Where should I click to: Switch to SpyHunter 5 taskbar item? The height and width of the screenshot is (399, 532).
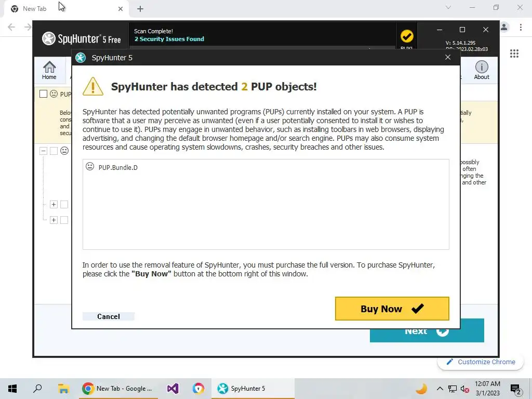point(253,389)
